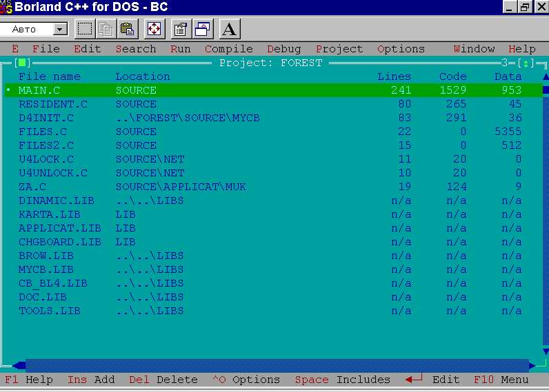Click the 'File name' column header

[50, 76]
